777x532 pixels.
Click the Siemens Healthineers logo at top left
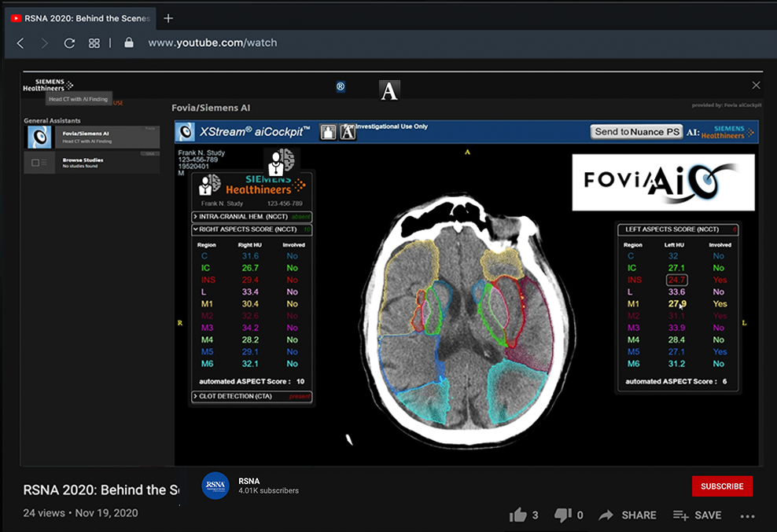coord(47,85)
